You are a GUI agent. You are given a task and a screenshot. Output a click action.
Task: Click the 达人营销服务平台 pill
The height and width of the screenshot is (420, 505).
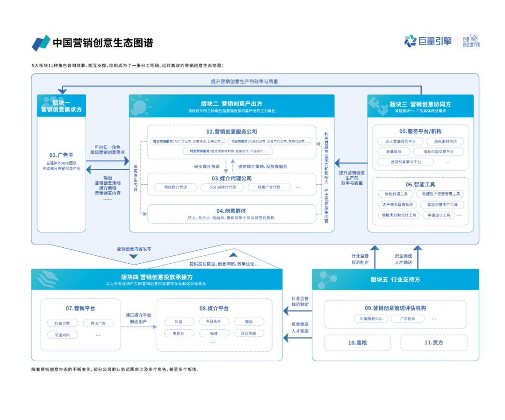click(x=400, y=141)
